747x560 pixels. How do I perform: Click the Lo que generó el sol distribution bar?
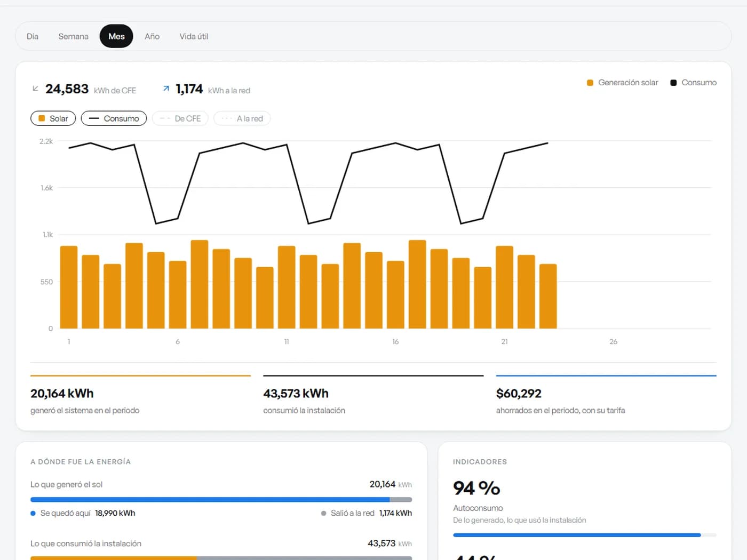[221, 500]
